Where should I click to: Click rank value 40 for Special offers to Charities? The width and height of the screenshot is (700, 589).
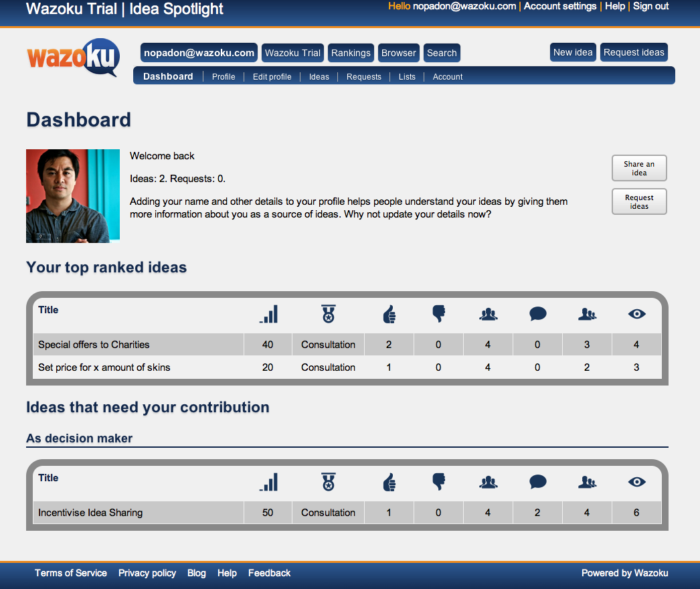268,345
